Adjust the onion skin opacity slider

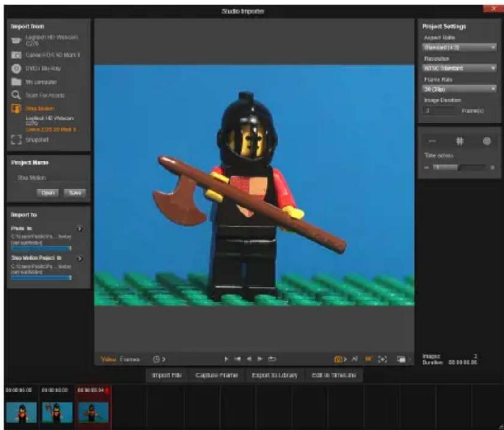[459, 167]
